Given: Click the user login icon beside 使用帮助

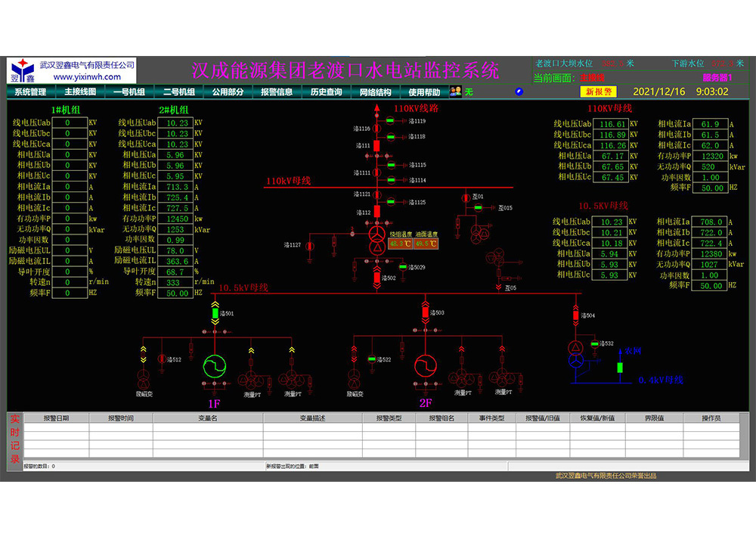Looking at the screenshot, I should coord(455,92).
